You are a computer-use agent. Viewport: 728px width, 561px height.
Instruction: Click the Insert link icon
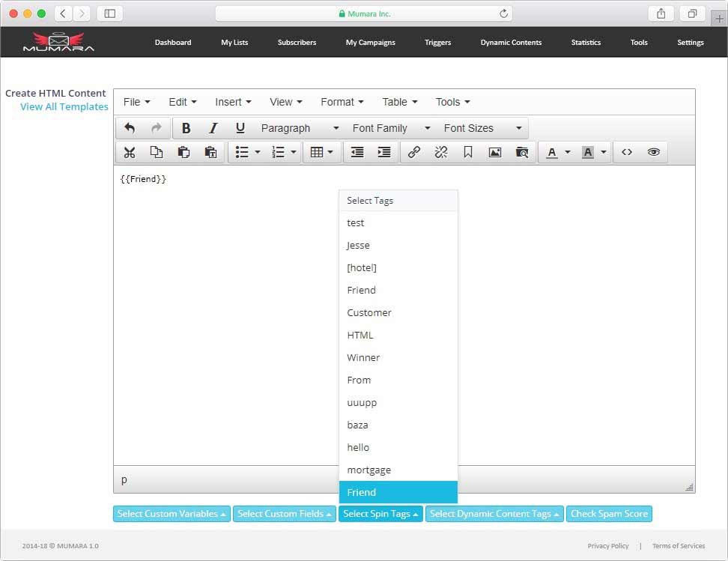click(x=414, y=152)
